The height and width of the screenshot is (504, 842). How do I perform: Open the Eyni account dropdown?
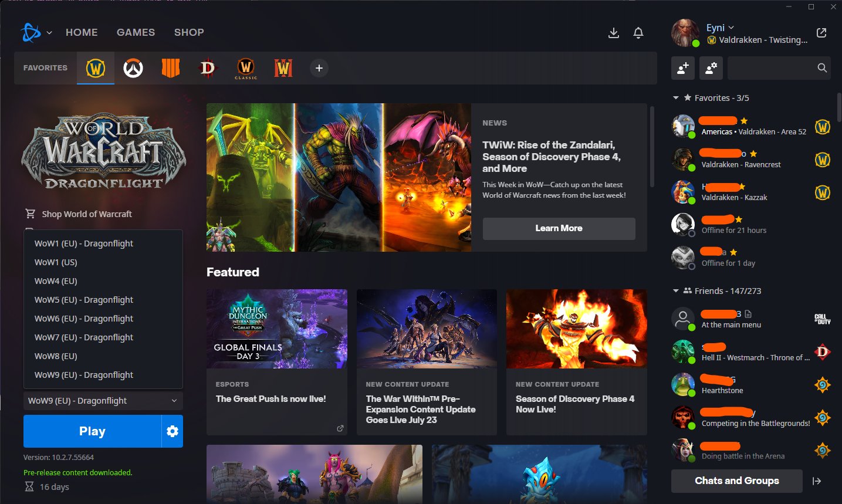pos(717,28)
